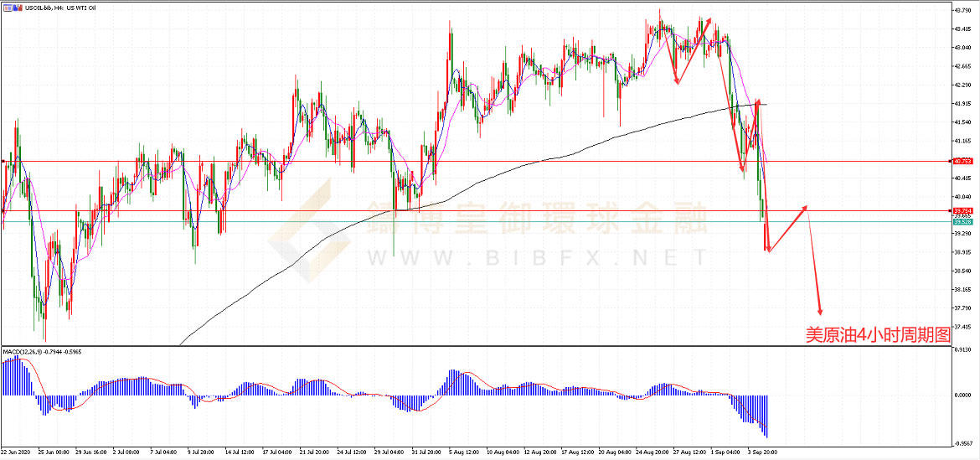Click the downward projection arrow tip near 37.790
Image resolution: width=980 pixels, height=460 pixels.
coord(821,313)
